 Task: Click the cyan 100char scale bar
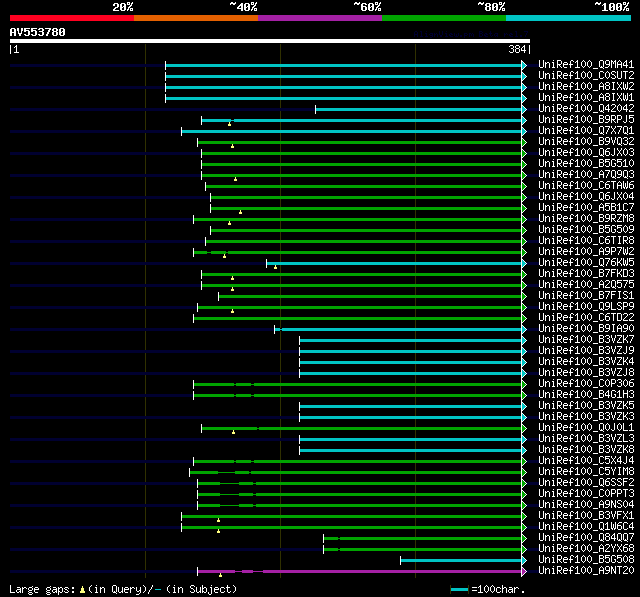pos(459,589)
